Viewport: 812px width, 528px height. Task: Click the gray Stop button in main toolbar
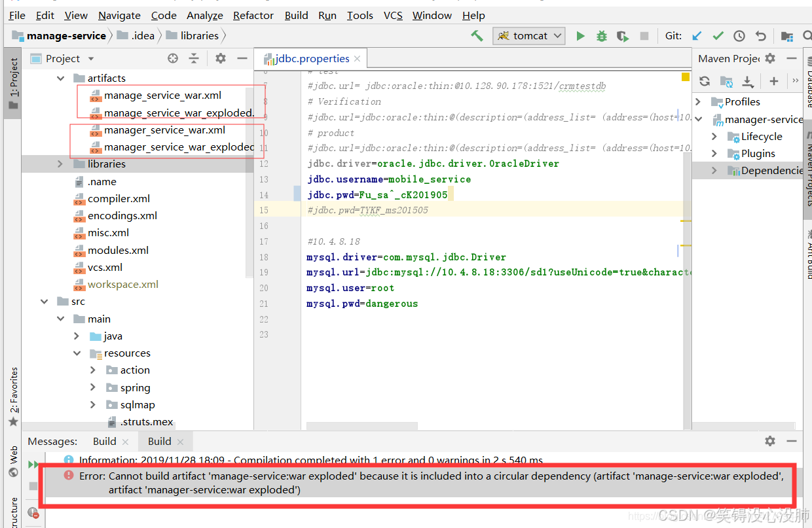[644, 36]
